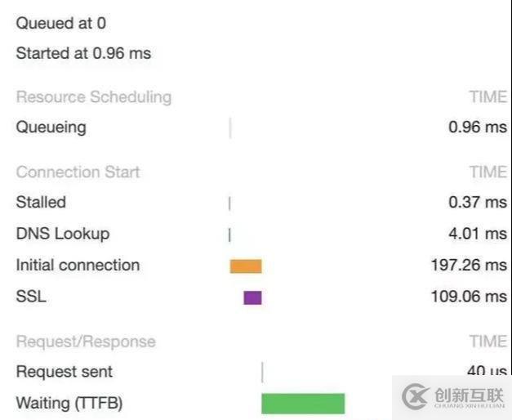
Task: Select the Request/Response section header
Action: tap(86, 341)
